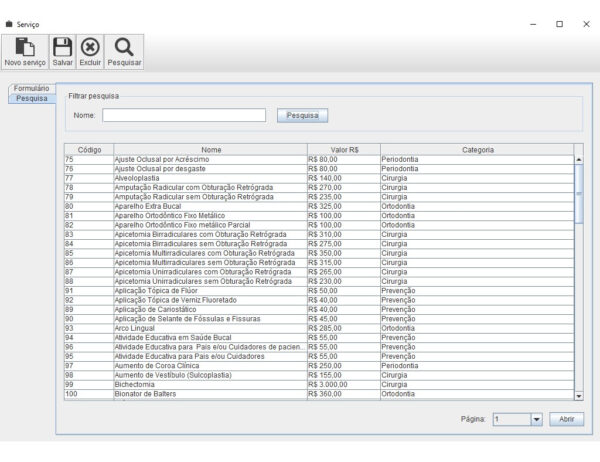Image resolution: width=600 pixels, height=462 pixels.
Task: Click the R$ 360,00 value cell
Action: 344,394
